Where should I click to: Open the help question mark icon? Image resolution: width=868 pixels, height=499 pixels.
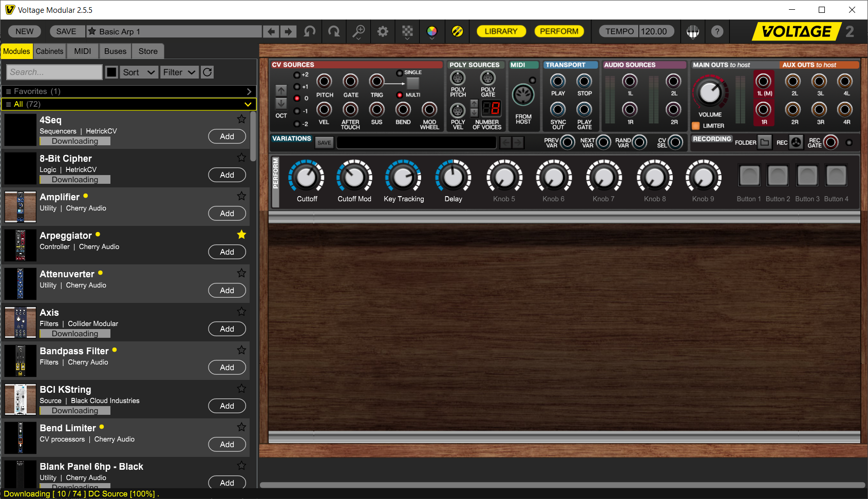pos(718,31)
